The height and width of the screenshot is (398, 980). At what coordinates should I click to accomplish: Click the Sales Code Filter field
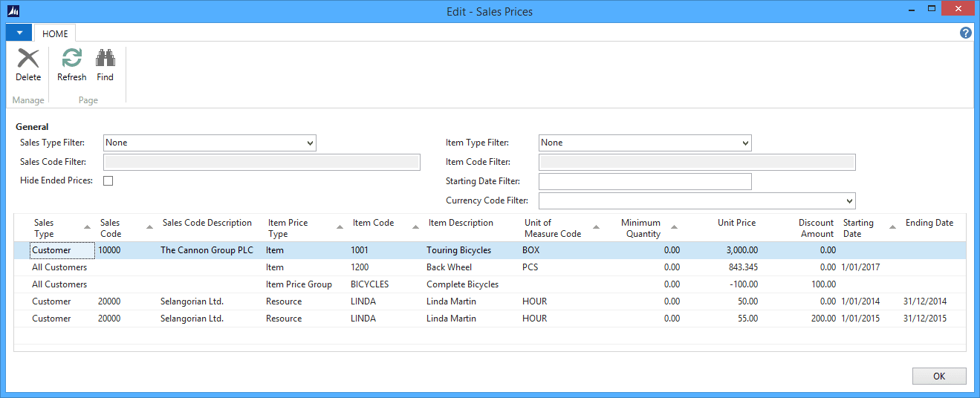(x=262, y=162)
